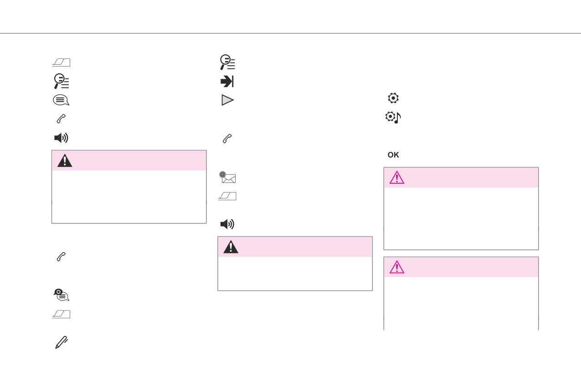Click the plain gear settings icon
The height and width of the screenshot is (392, 581).
click(393, 98)
